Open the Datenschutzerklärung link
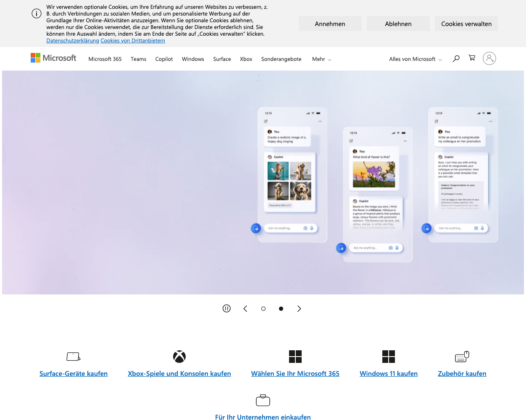Viewport: 526px width, 420px height. (x=73, y=41)
